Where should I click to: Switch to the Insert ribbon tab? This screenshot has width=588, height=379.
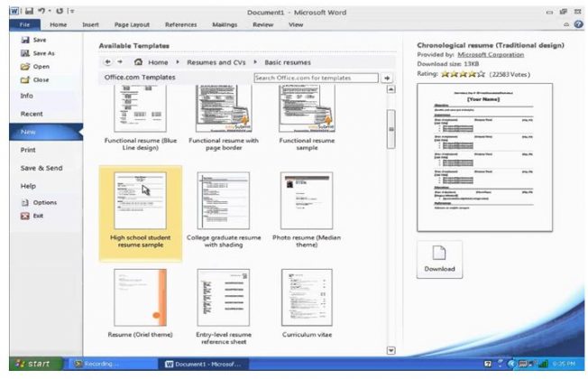pyautogui.click(x=90, y=24)
